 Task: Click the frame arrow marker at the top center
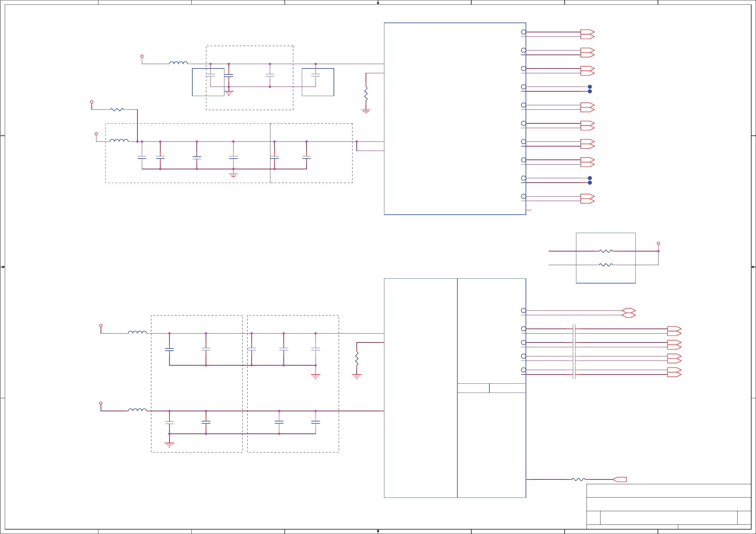[378, 3]
